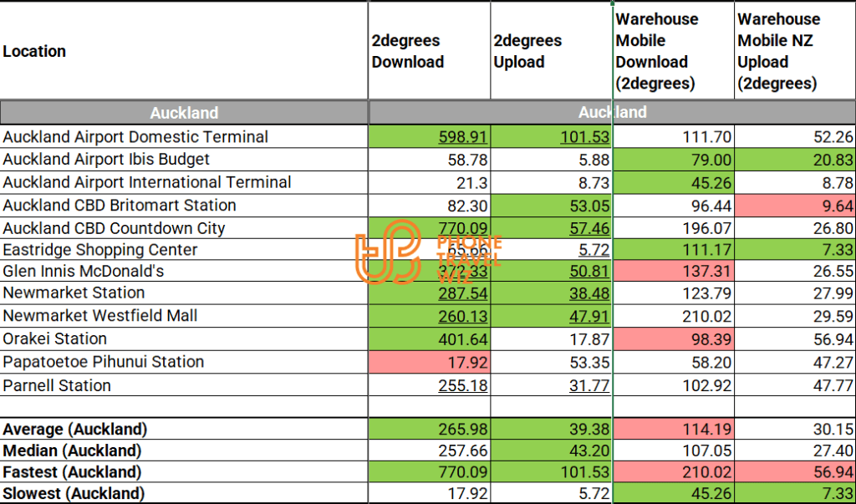Select the Auckland Airport Ibis Budget row label

(x=106, y=160)
